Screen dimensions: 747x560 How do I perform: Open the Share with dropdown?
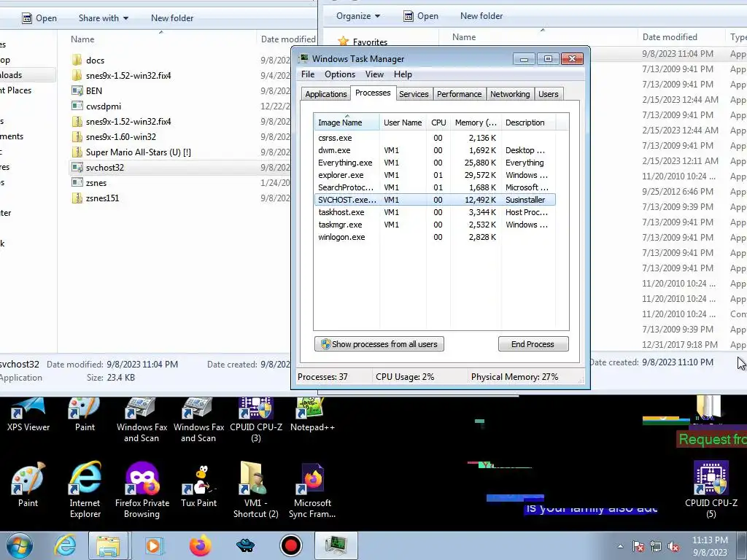[x=104, y=18]
